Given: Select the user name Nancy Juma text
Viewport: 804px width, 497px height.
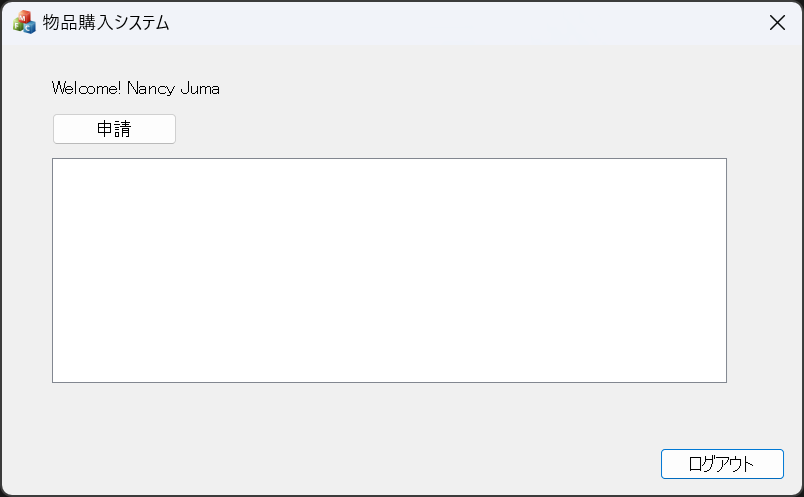Looking at the screenshot, I should [x=174, y=89].
